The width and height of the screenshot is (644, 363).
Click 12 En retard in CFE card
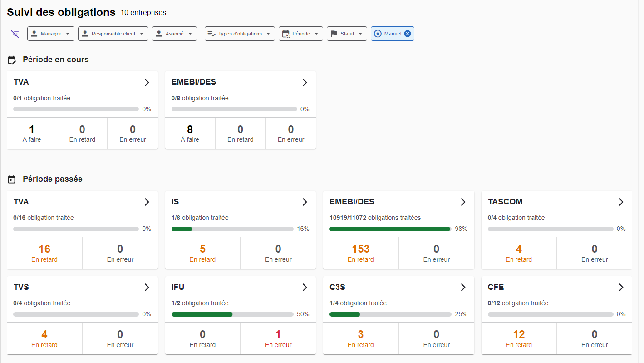(519, 338)
